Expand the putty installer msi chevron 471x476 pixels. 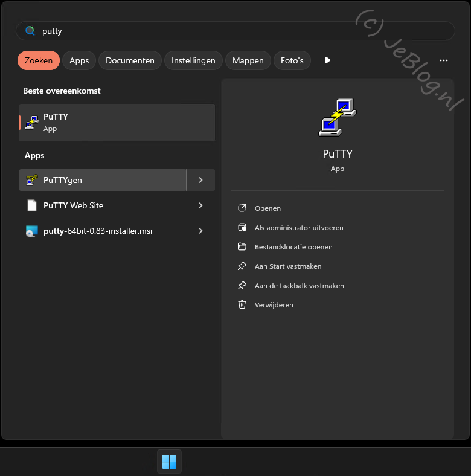coord(200,231)
